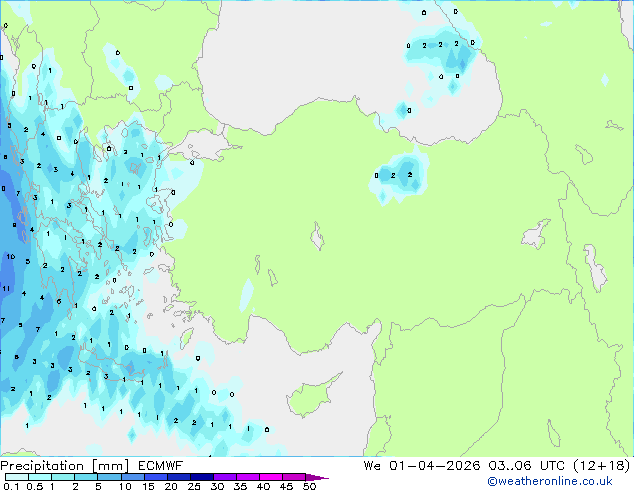The image size is (634, 490).
Task: Click the over-50 arrow tip of legend
Action: pyautogui.click(x=317, y=477)
